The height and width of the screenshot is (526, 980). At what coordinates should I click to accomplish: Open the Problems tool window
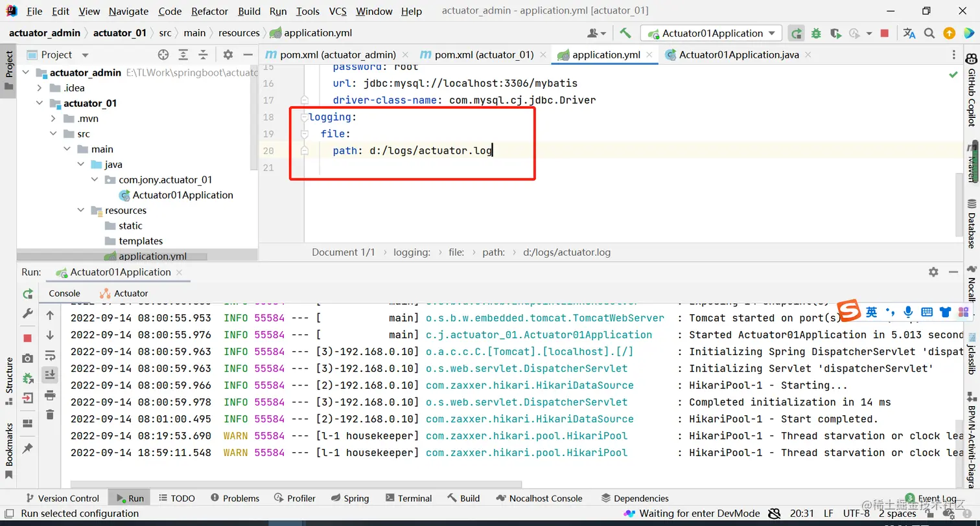234,498
